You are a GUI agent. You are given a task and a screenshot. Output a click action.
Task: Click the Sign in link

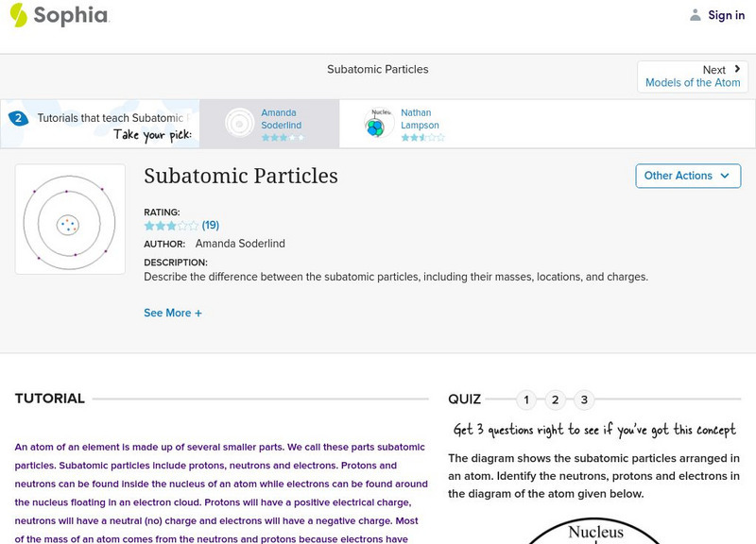pos(726,15)
